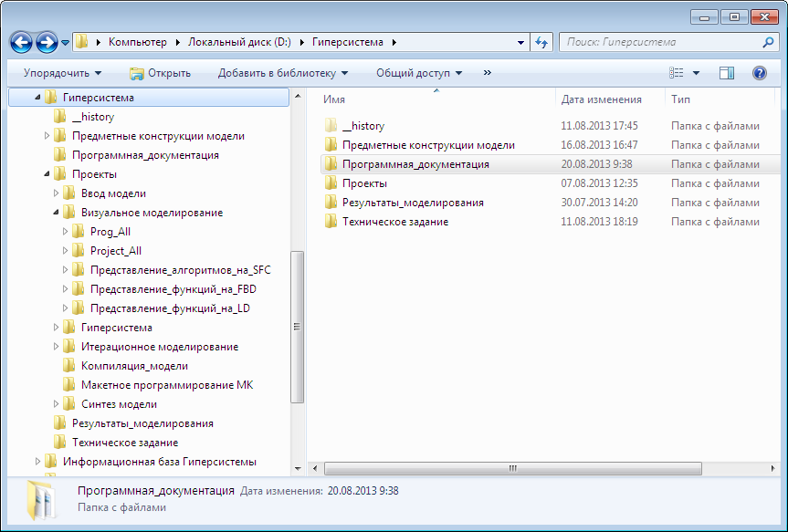Select 'Техническое задание' in the tree
This screenshot has width=788, height=532.
pos(124,442)
